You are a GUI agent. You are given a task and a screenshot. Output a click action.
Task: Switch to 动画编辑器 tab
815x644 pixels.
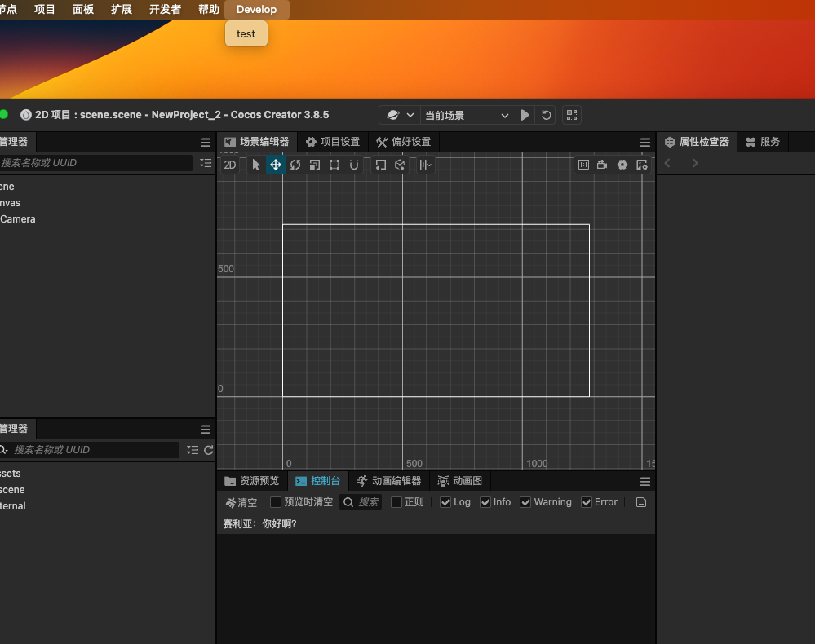[x=389, y=481]
